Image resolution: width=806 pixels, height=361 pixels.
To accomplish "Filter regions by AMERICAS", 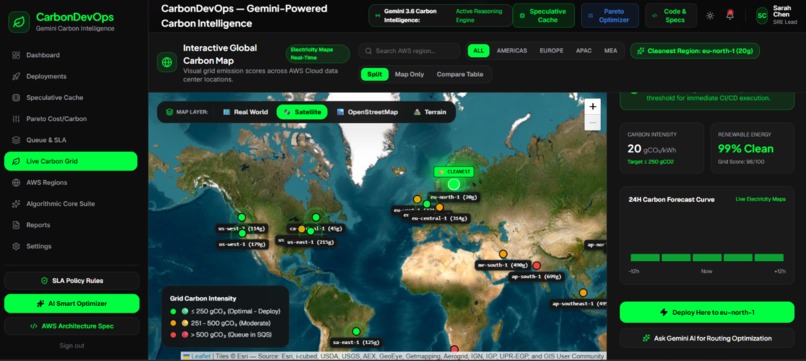I will 511,51.
